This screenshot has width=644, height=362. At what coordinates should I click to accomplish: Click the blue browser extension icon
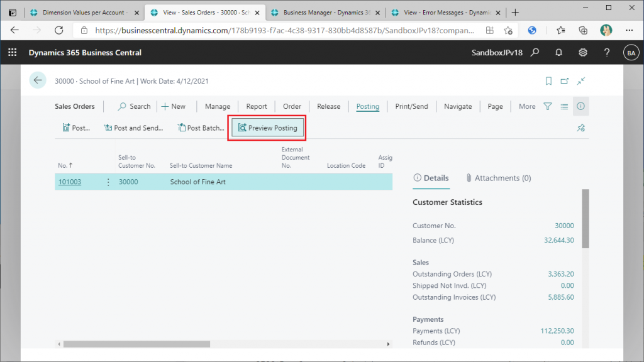point(532,30)
